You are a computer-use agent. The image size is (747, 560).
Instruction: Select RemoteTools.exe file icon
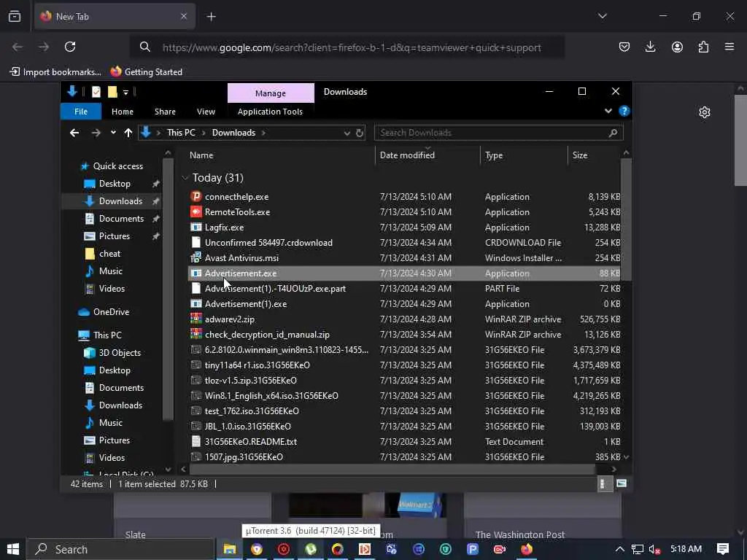196,212
